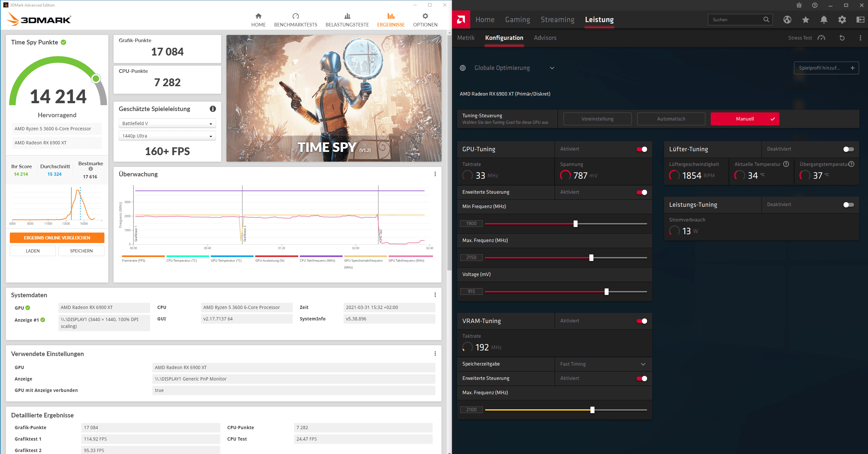Enable the Leistungs-Tuning toggle

click(x=848, y=205)
